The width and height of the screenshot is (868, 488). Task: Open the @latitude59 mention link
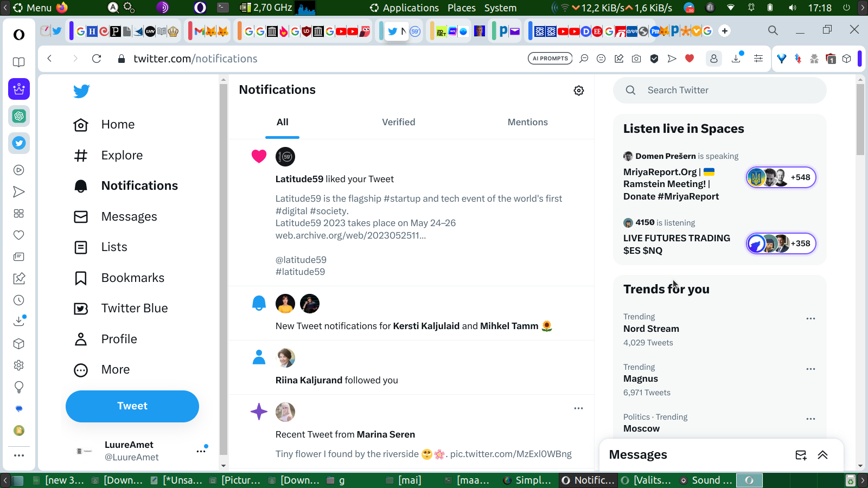[301, 260]
